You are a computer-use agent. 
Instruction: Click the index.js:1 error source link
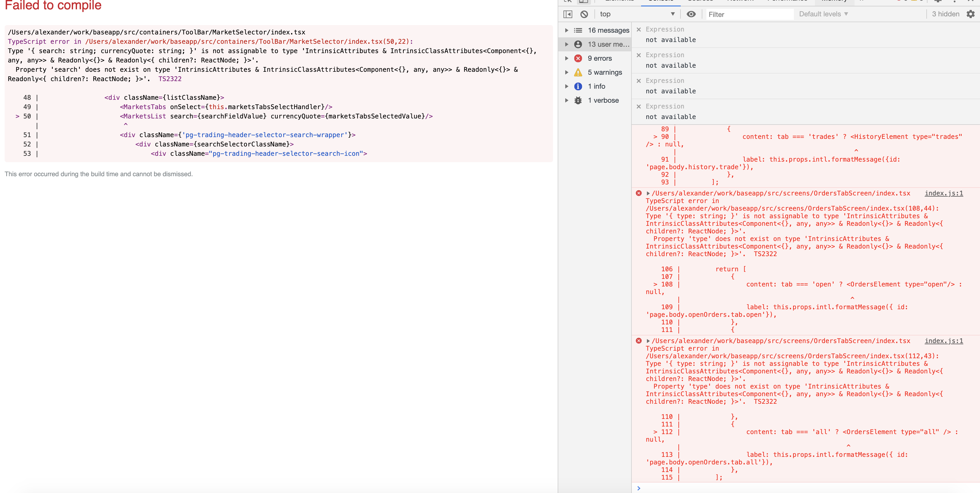[944, 193]
